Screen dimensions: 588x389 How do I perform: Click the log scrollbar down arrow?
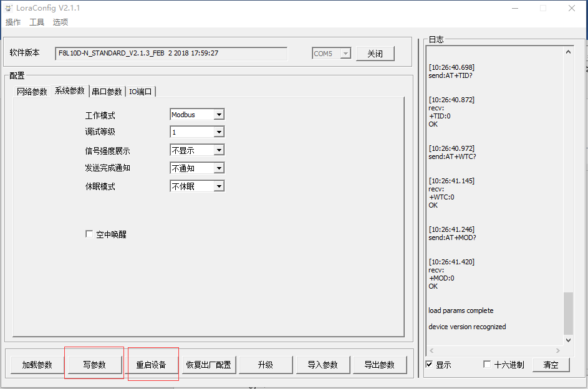pos(568,340)
